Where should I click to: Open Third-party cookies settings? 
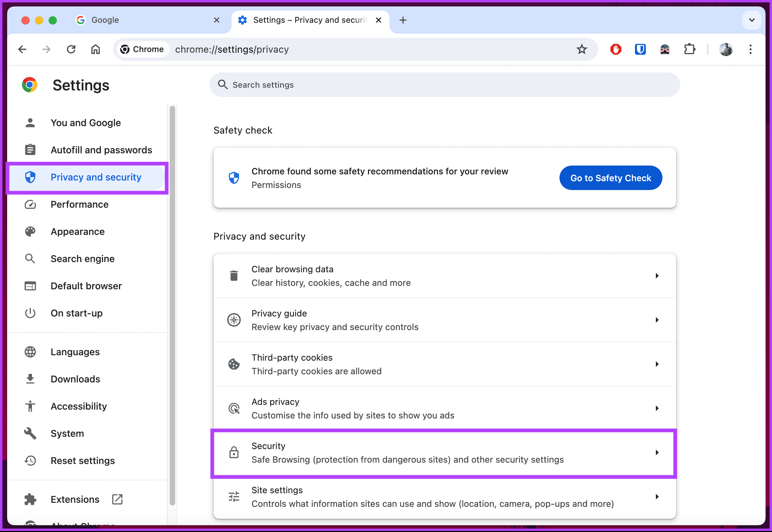tap(444, 364)
